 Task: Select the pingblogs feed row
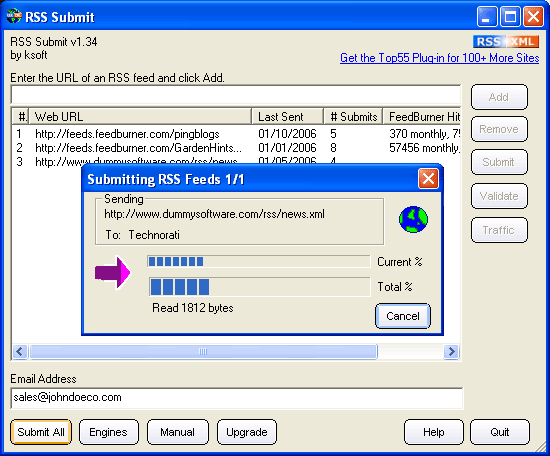pos(236,134)
